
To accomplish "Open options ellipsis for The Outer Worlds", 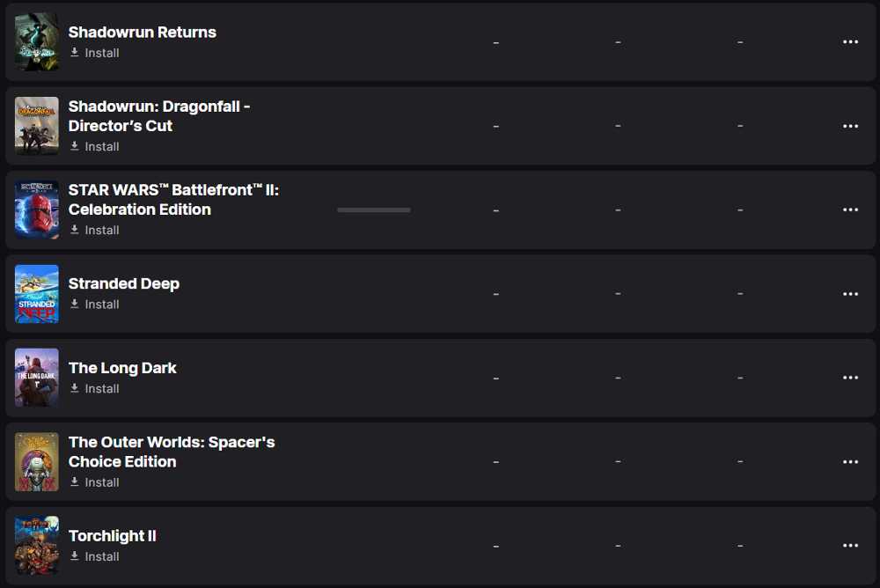I will (x=850, y=461).
